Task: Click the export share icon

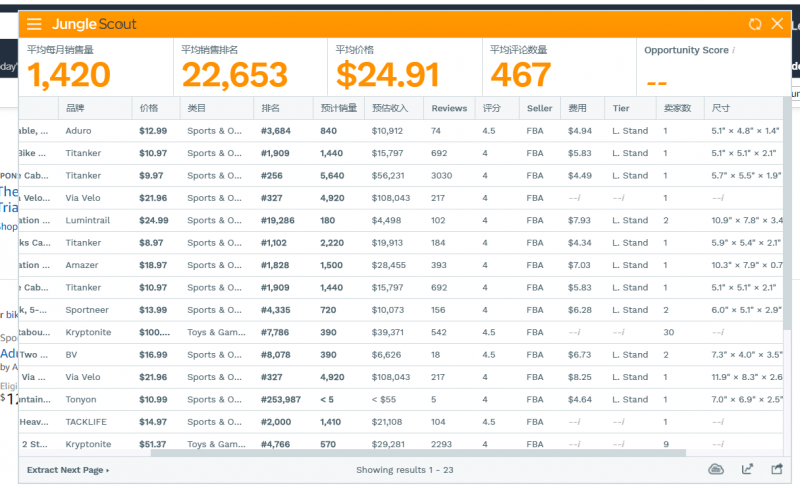Action: (777, 469)
